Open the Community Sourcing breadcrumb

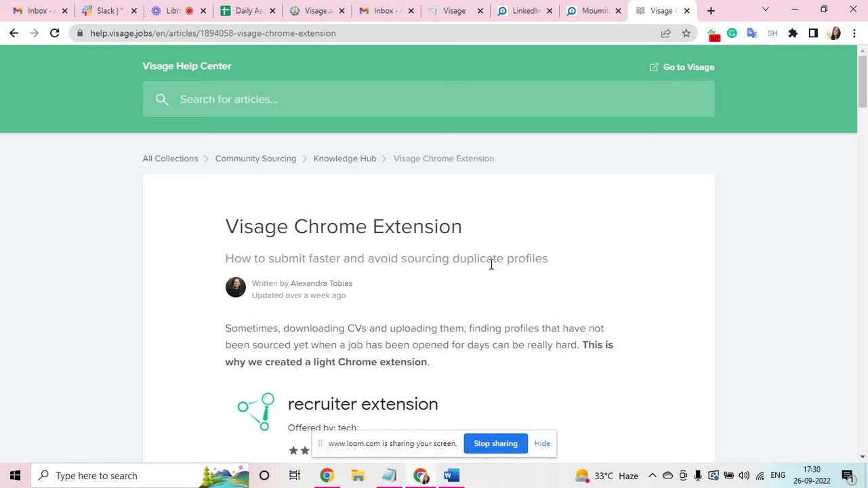click(x=255, y=159)
